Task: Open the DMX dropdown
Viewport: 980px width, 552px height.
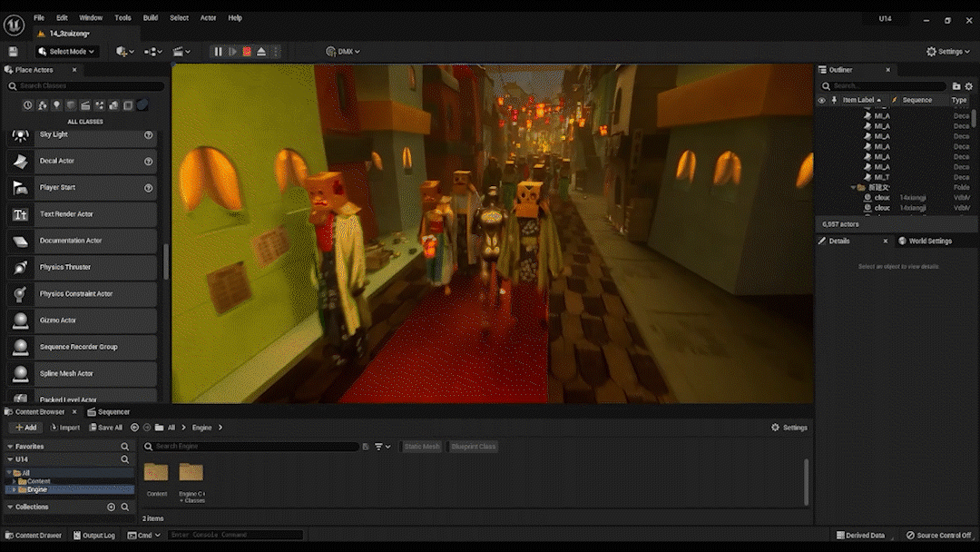Action: [342, 52]
